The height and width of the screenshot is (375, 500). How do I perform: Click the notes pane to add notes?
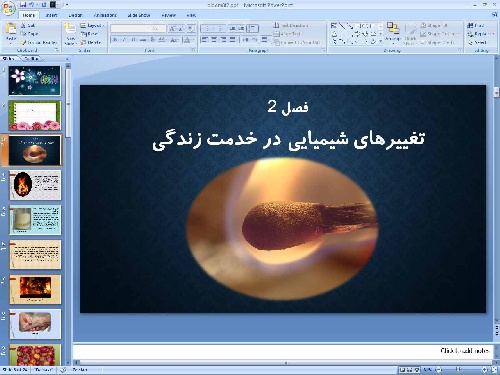283,351
